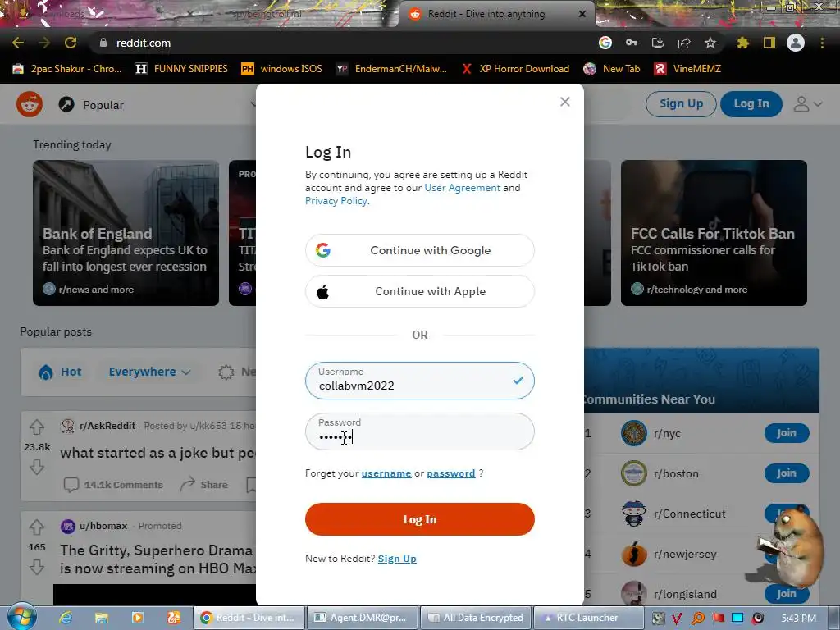This screenshot has width=840, height=630.
Task: Open the windows ISOS bookmark
Action: tap(282, 69)
